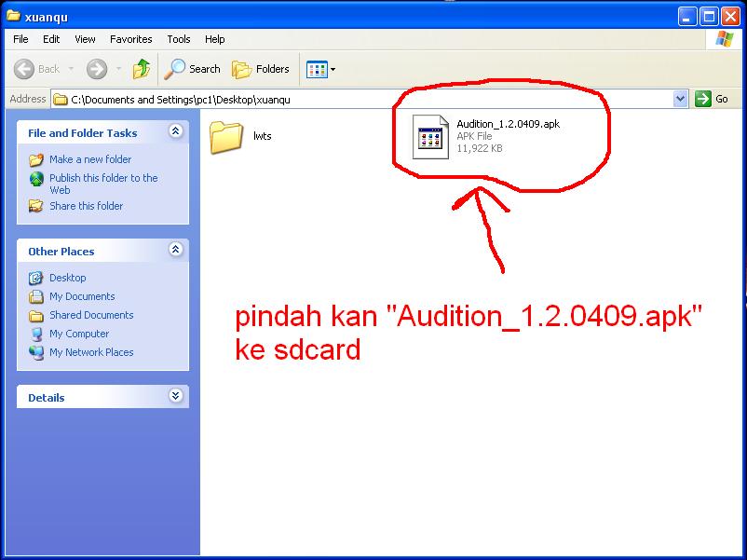Click the Shared Documents folder icon
747x560 pixels.
click(36, 316)
